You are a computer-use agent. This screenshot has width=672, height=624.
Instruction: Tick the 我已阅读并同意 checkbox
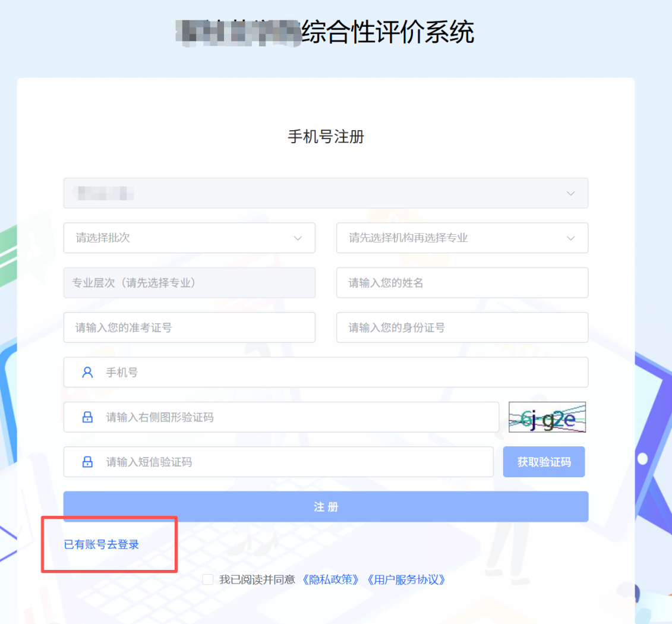coord(208,580)
